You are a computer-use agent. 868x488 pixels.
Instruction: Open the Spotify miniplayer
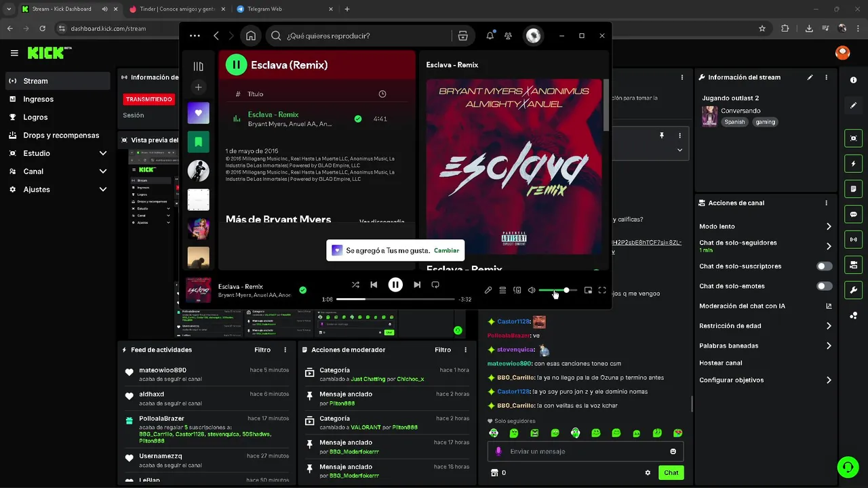tap(588, 290)
